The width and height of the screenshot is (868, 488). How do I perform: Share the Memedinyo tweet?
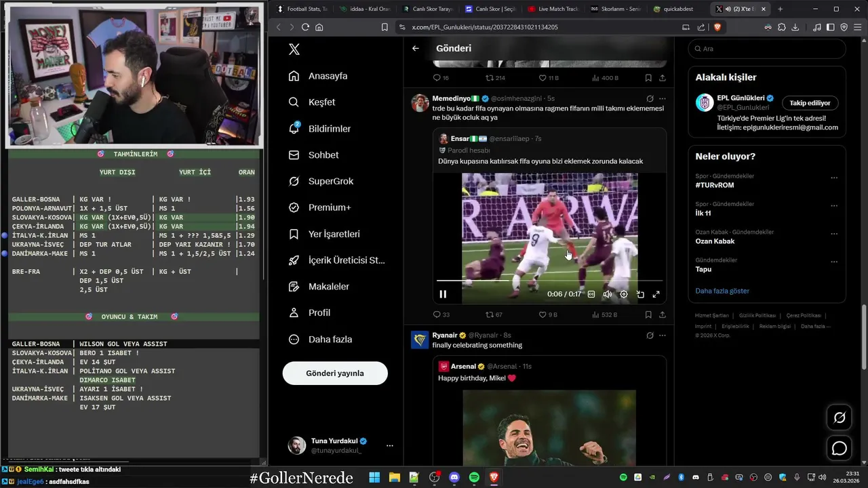click(663, 314)
